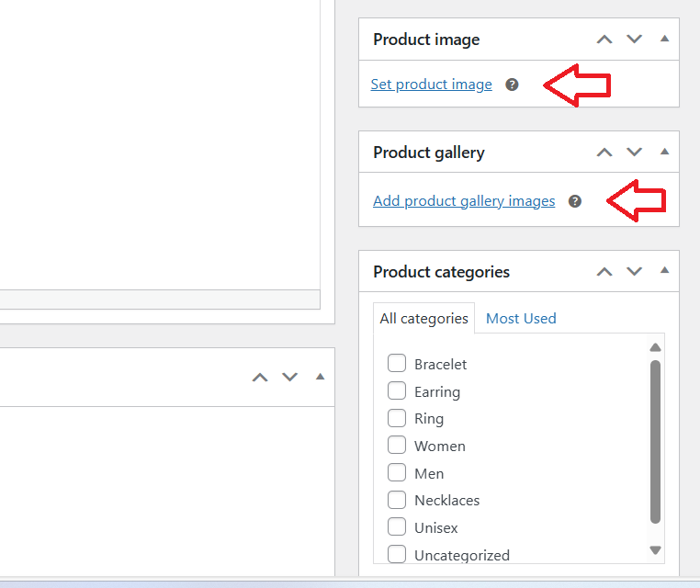Move Product categories panel up
Image resolution: width=700 pixels, height=588 pixels.
(604, 271)
